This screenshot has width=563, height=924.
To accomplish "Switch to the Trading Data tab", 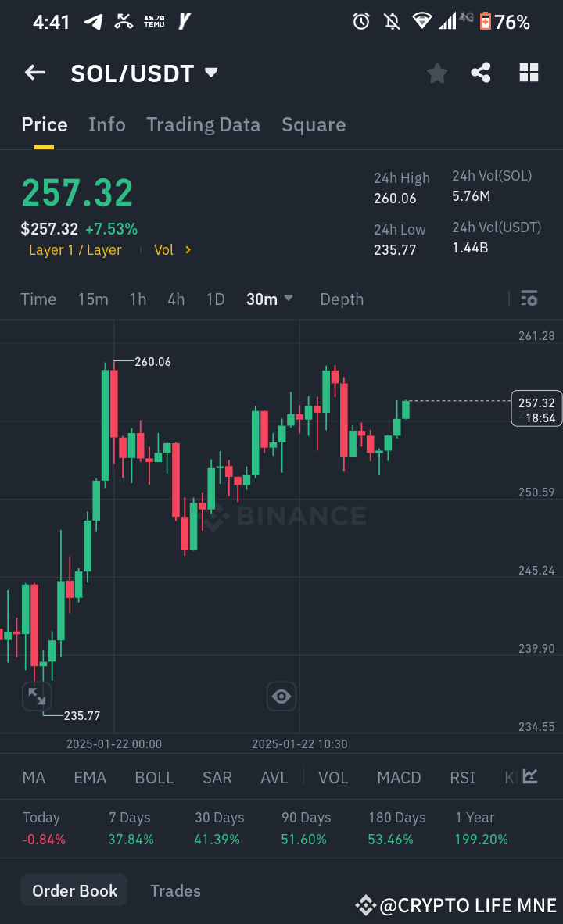I will (x=203, y=124).
